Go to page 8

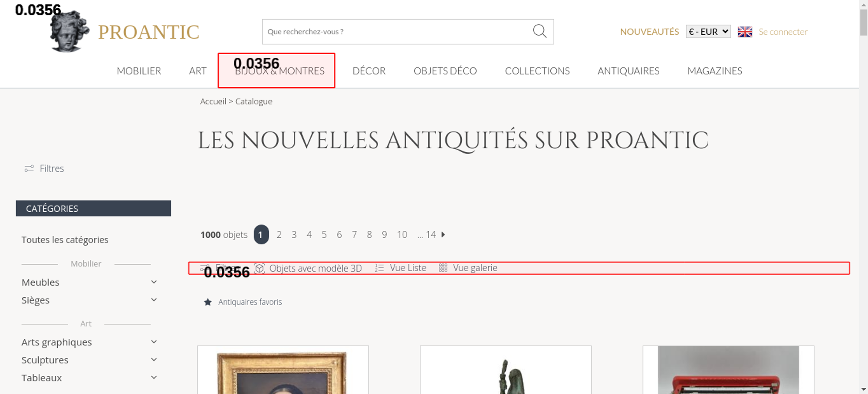point(369,235)
